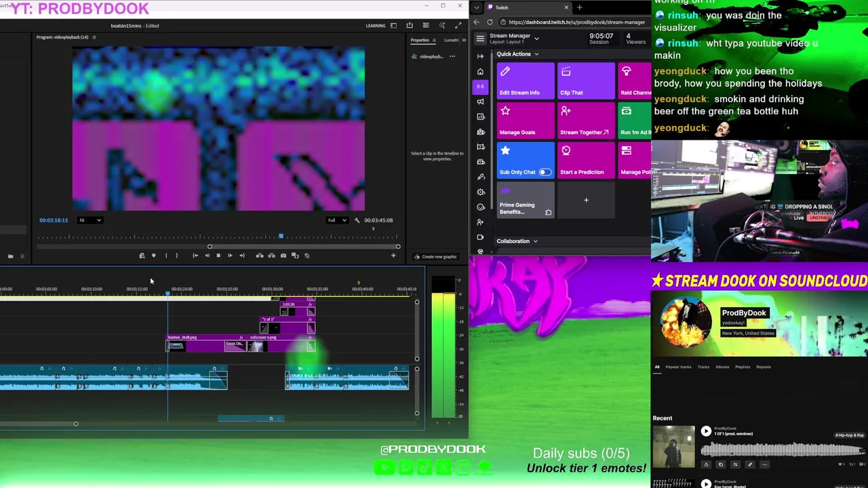Click the Add Marker icon below the program monitor
Screen dimensions: 868x488
pos(154,256)
